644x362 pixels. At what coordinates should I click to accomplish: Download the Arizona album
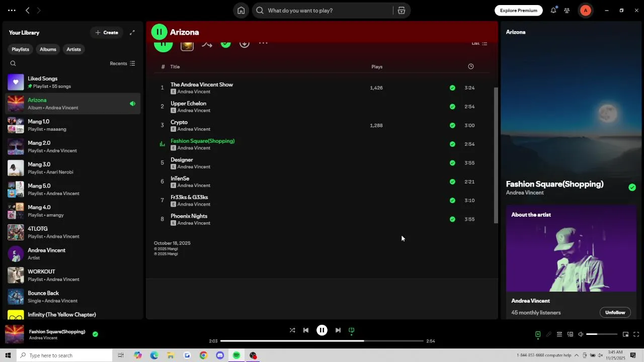(245, 44)
